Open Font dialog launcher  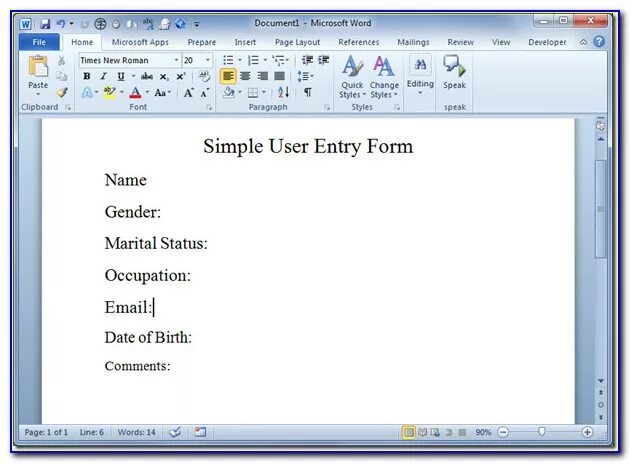pyautogui.click(x=209, y=107)
